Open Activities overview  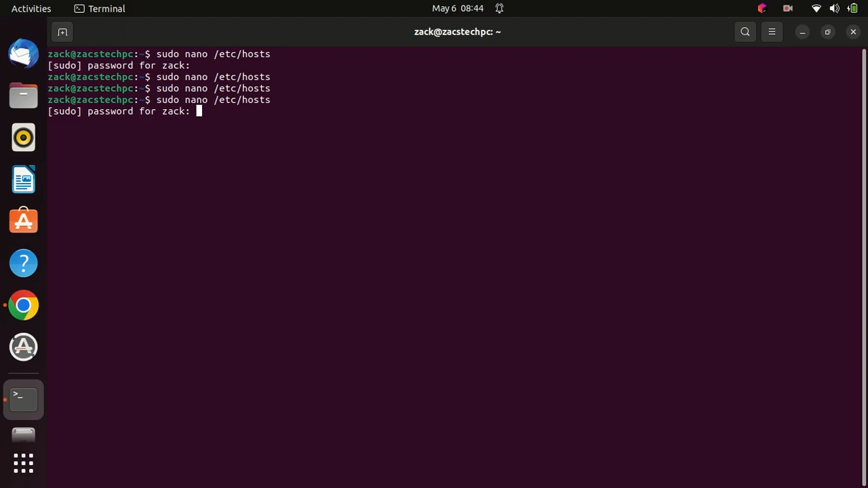pyautogui.click(x=31, y=9)
